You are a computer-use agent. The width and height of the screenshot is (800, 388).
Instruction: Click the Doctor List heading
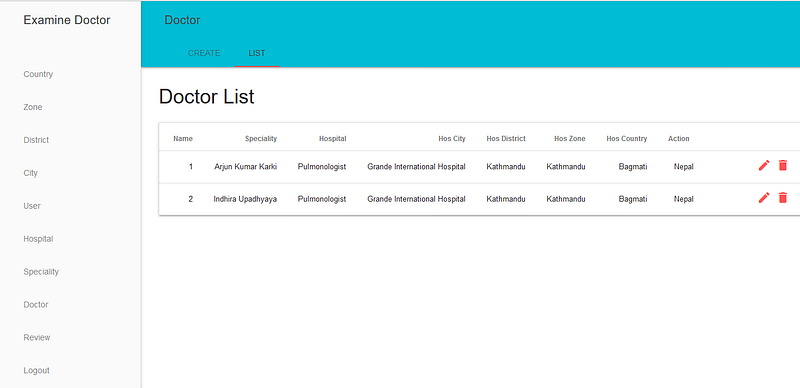tap(207, 96)
